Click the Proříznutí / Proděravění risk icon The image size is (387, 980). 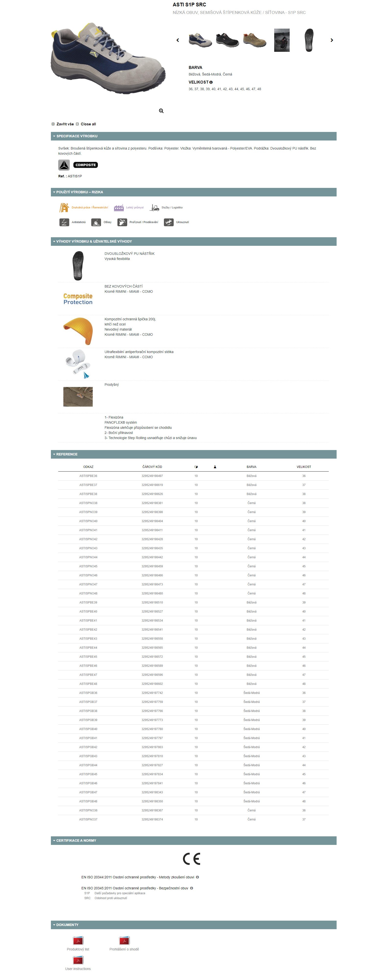122,222
